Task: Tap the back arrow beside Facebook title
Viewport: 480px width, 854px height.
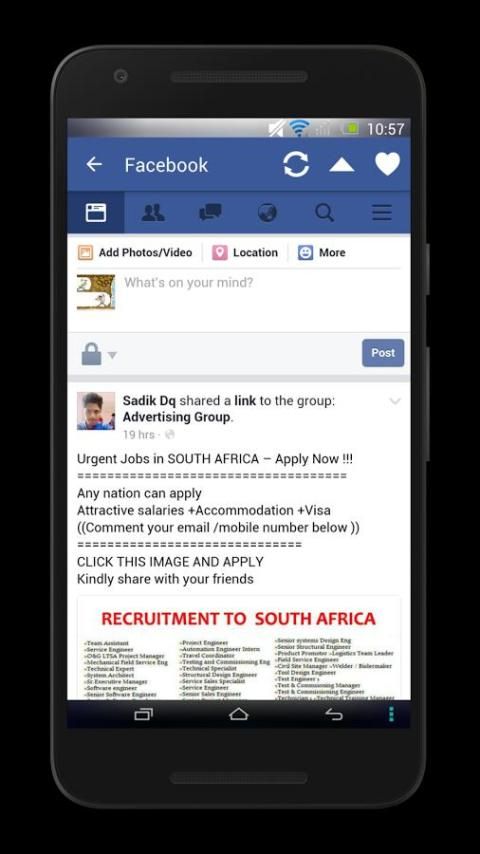Action: [x=94, y=164]
